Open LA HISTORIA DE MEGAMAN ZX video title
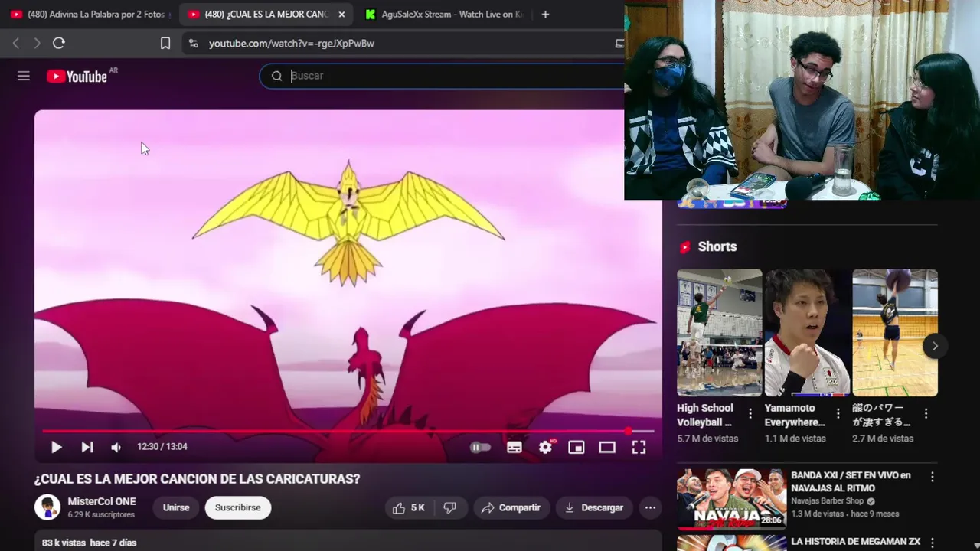The height and width of the screenshot is (551, 980). click(855, 541)
